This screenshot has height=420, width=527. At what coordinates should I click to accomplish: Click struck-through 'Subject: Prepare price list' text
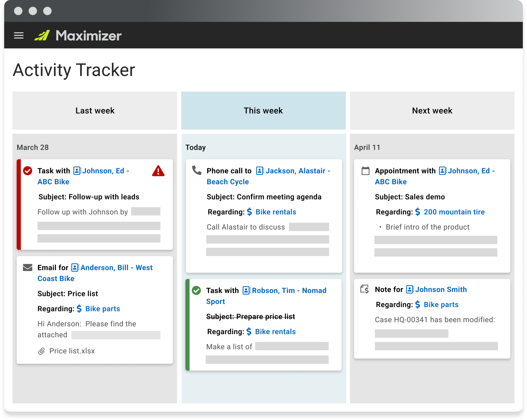[x=251, y=316]
